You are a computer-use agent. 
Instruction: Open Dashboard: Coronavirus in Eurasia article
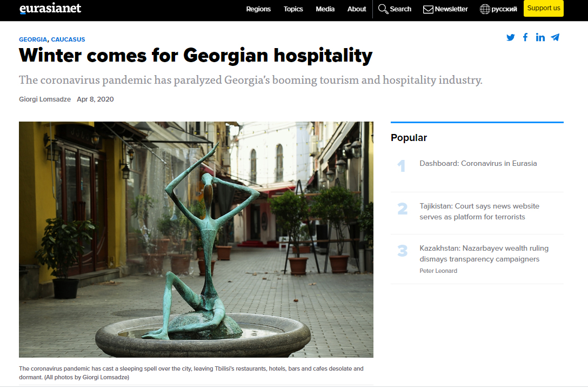478,163
